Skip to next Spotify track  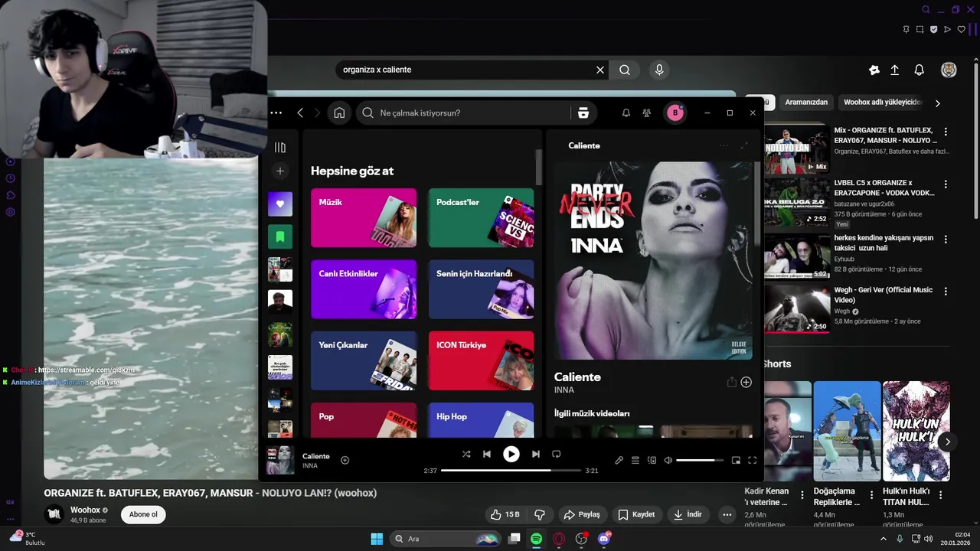point(536,454)
